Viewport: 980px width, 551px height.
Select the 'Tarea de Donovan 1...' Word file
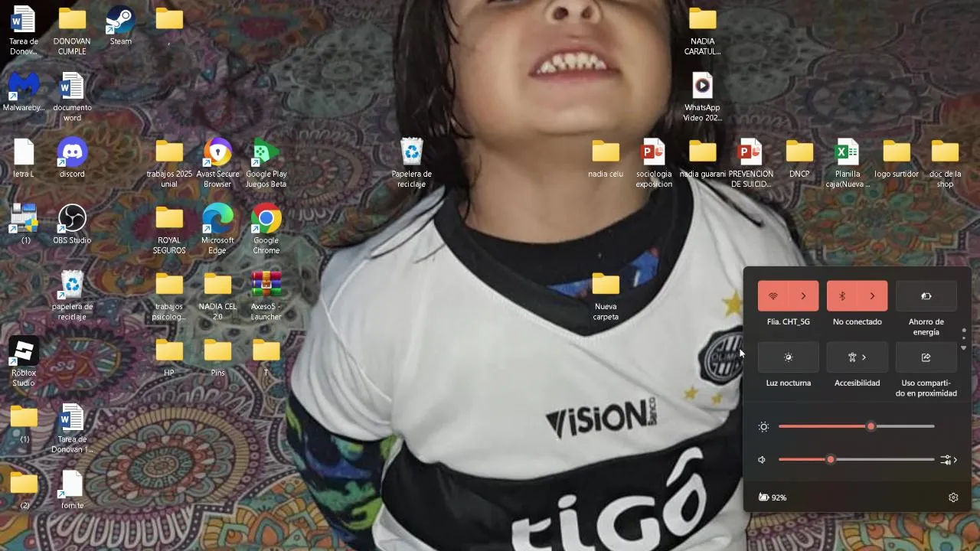tap(72, 429)
